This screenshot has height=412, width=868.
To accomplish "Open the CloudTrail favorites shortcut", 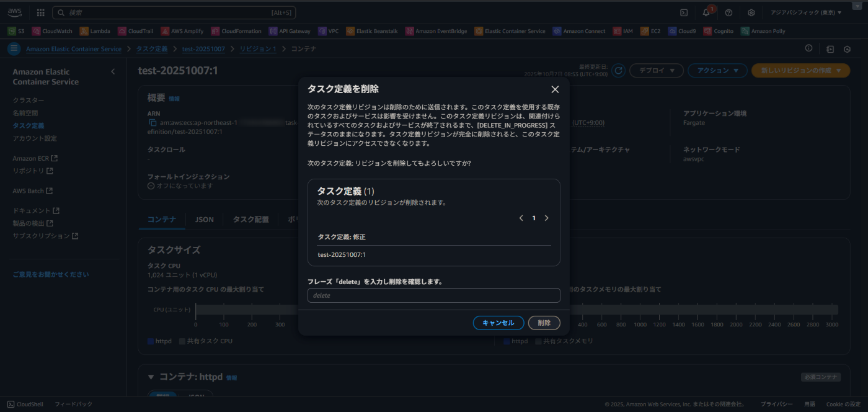I will tap(136, 31).
